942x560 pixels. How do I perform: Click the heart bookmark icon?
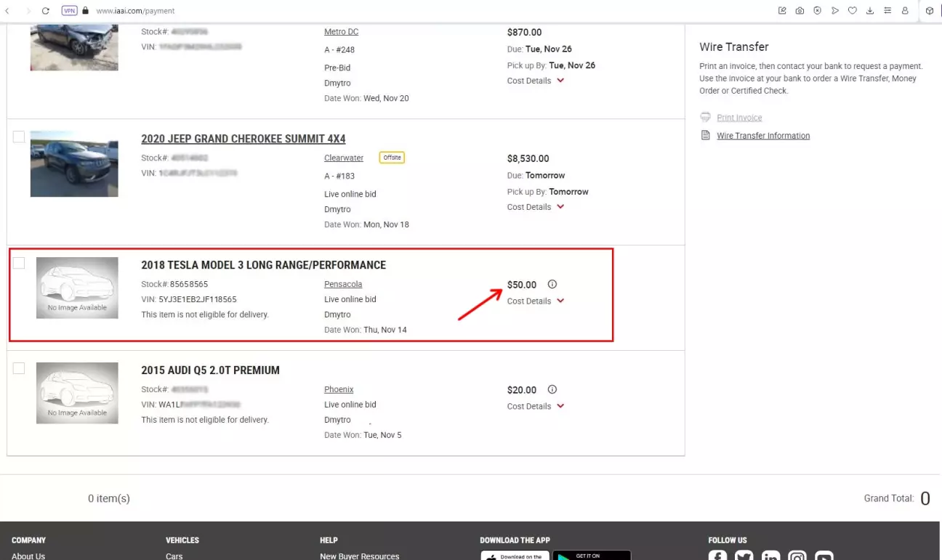pyautogui.click(x=853, y=11)
